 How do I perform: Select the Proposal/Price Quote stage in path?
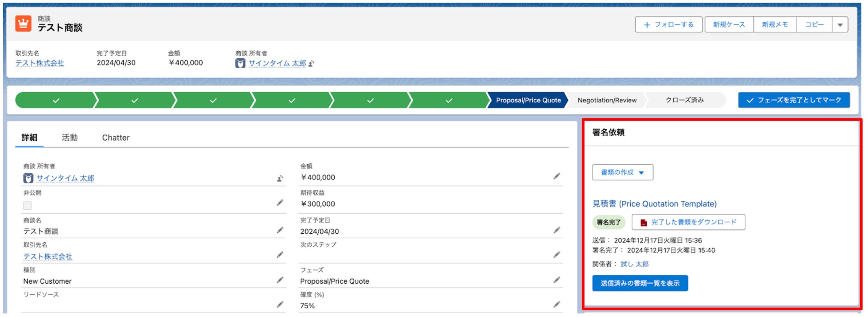coord(528,100)
